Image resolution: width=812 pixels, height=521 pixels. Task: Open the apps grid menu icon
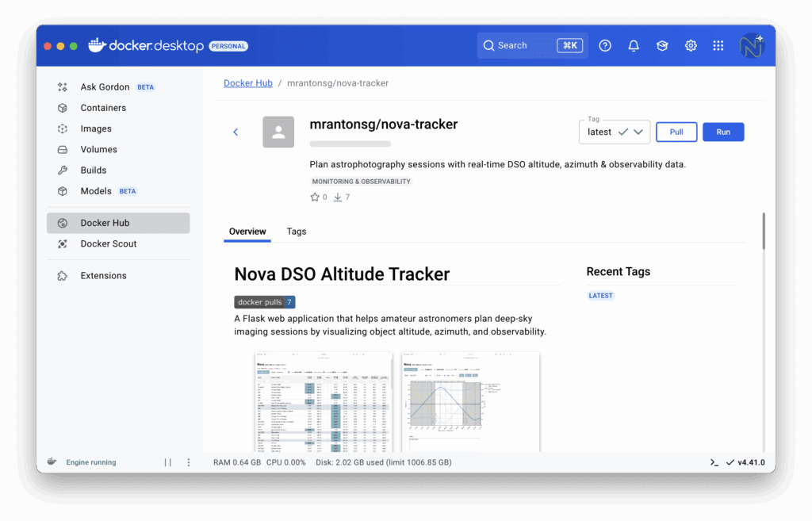718,45
